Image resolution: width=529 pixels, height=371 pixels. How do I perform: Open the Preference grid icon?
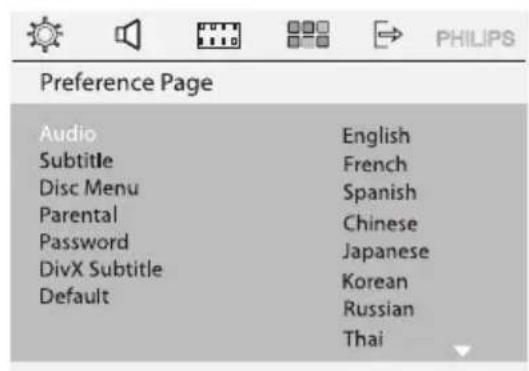(308, 34)
